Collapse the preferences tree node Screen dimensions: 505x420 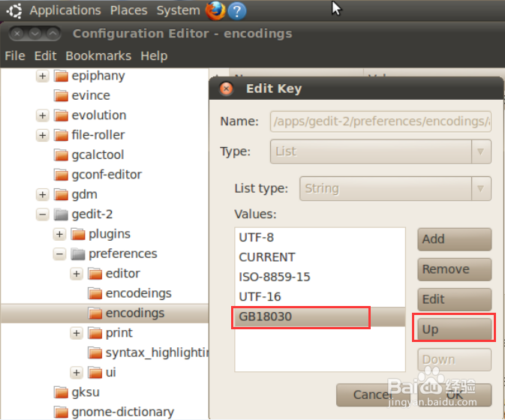pos(59,254)
